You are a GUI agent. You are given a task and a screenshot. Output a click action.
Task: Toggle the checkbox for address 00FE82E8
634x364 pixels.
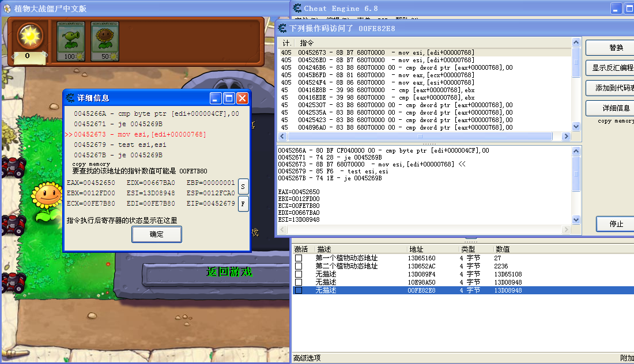(x=299, y=290)
